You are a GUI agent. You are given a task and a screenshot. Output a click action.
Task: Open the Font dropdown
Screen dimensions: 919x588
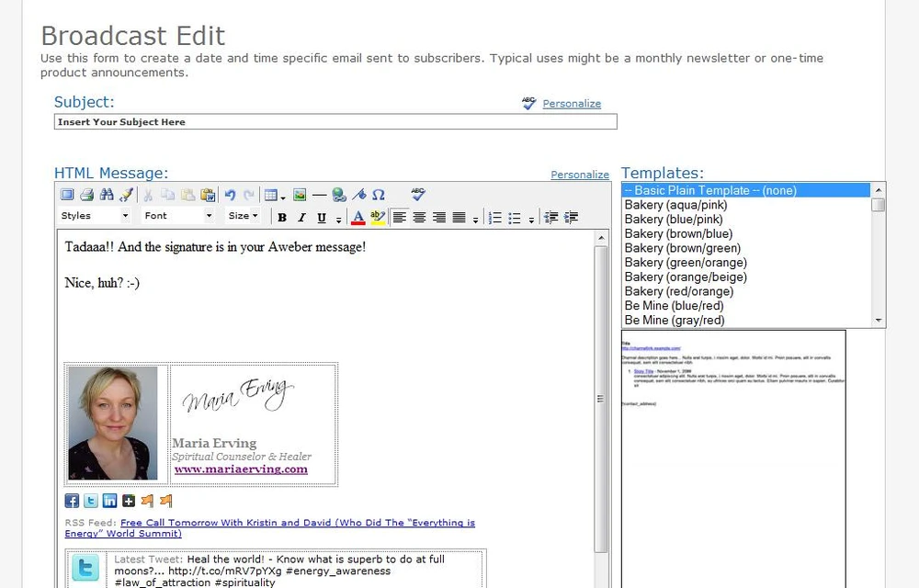[x=178, y=216]
